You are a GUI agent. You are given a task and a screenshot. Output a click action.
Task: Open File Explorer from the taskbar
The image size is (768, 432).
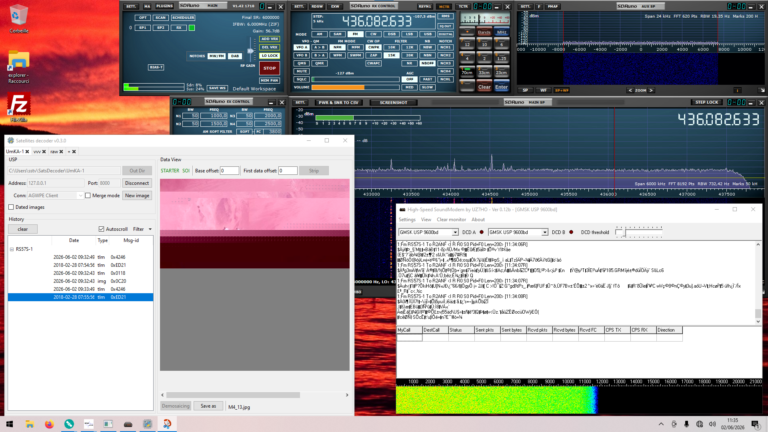29,424
